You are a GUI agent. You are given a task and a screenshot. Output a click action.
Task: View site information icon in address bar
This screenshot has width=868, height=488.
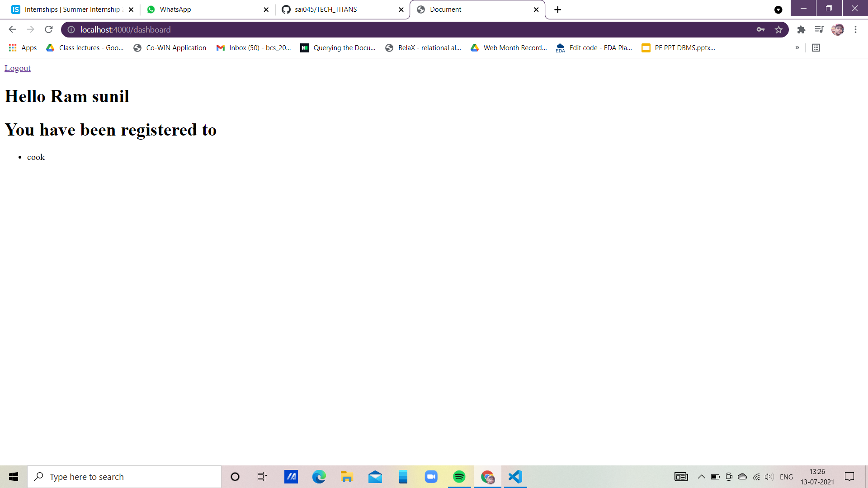click(71, 30)
